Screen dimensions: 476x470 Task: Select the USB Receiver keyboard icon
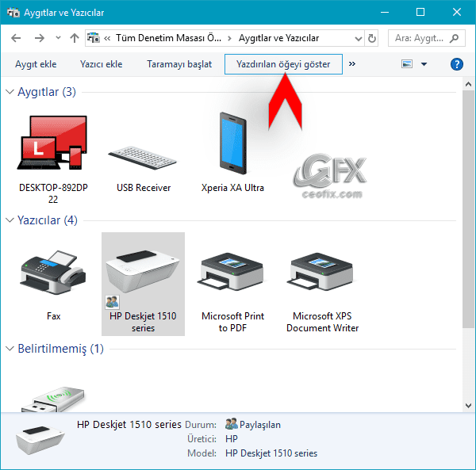[142, 158]
